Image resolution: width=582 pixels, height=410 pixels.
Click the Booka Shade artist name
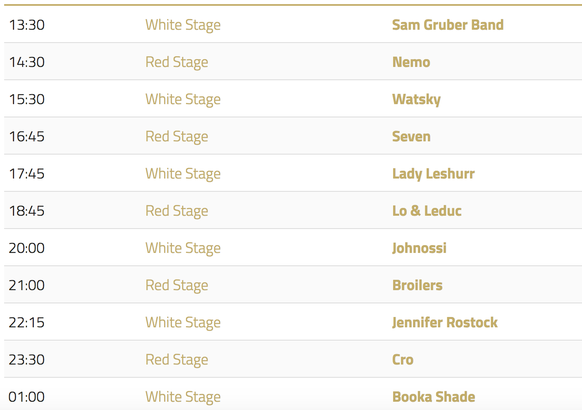point(434,397)
